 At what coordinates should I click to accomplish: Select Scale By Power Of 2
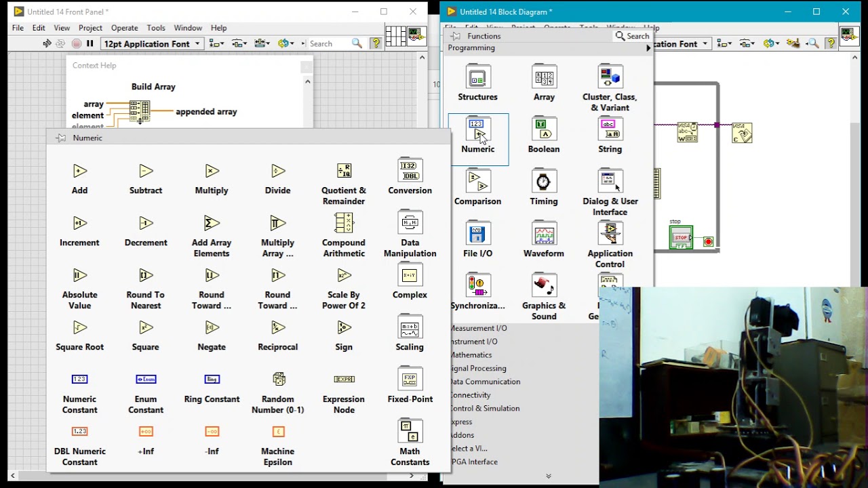pos(344,275)
